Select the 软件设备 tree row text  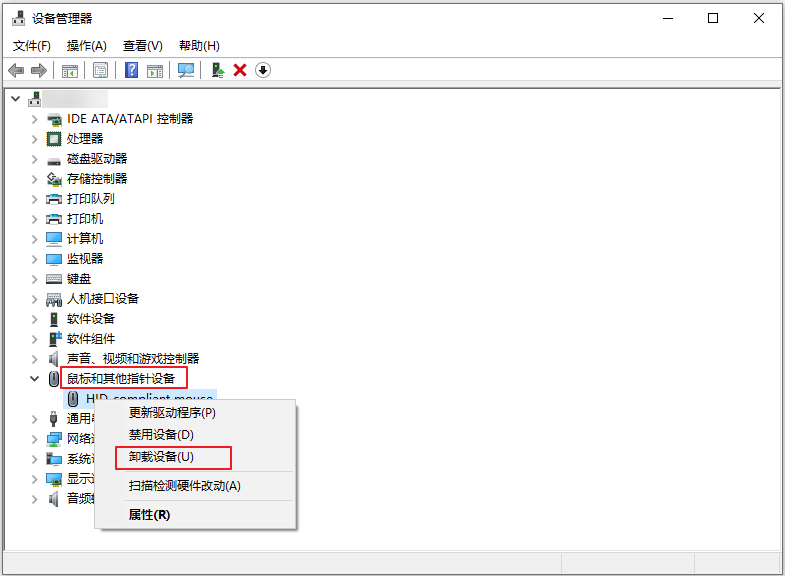tap(91, 319)
